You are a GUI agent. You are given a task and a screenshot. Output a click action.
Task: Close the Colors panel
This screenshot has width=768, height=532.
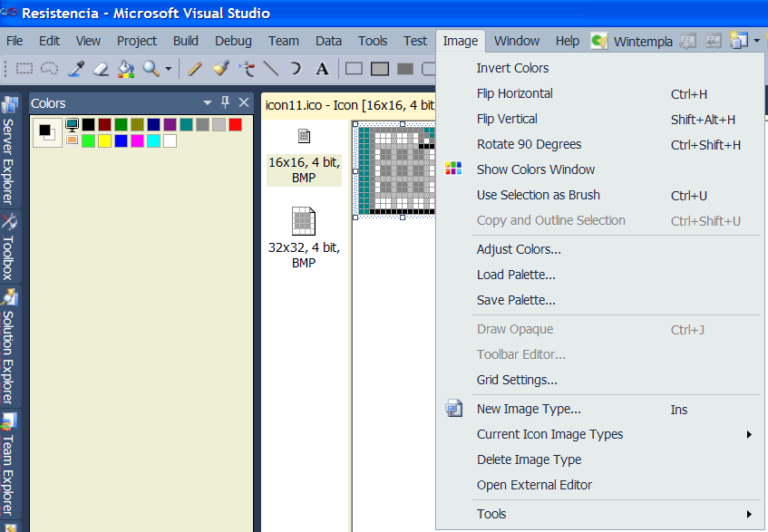(244, 102)
